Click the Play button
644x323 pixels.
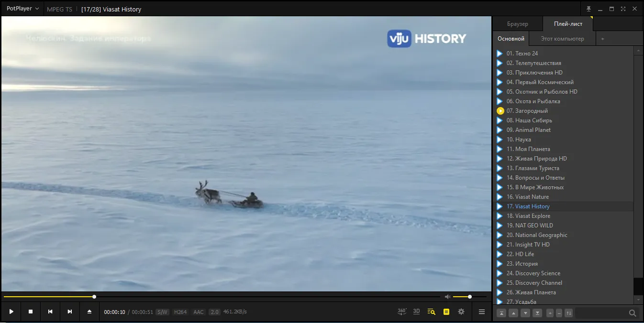point(11,312)
